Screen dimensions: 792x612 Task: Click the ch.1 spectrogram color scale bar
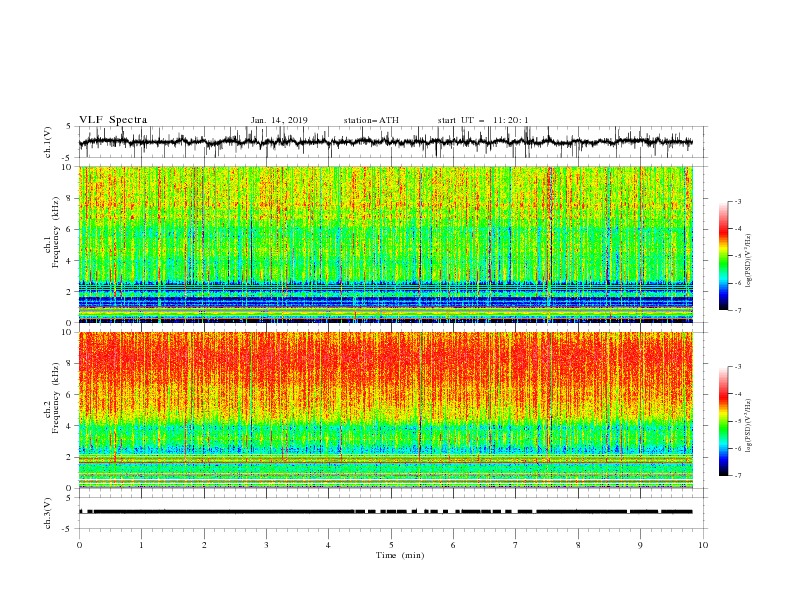click(724, 255)
